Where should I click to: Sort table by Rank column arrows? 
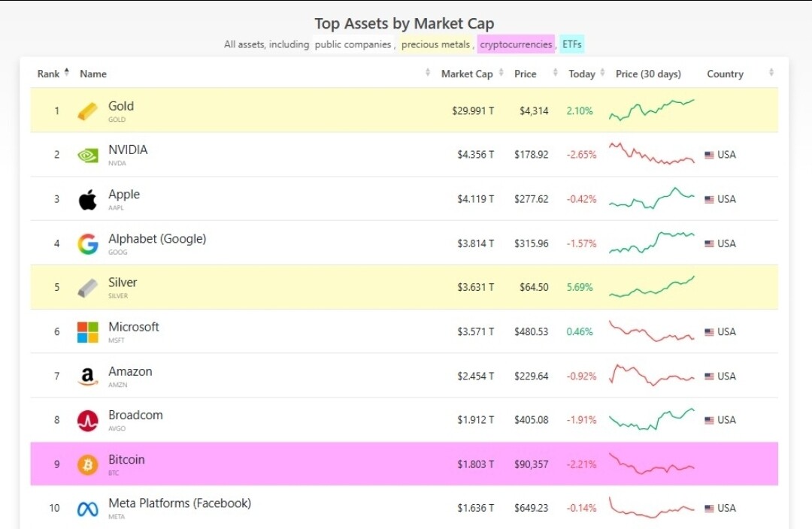coord(66,73)
